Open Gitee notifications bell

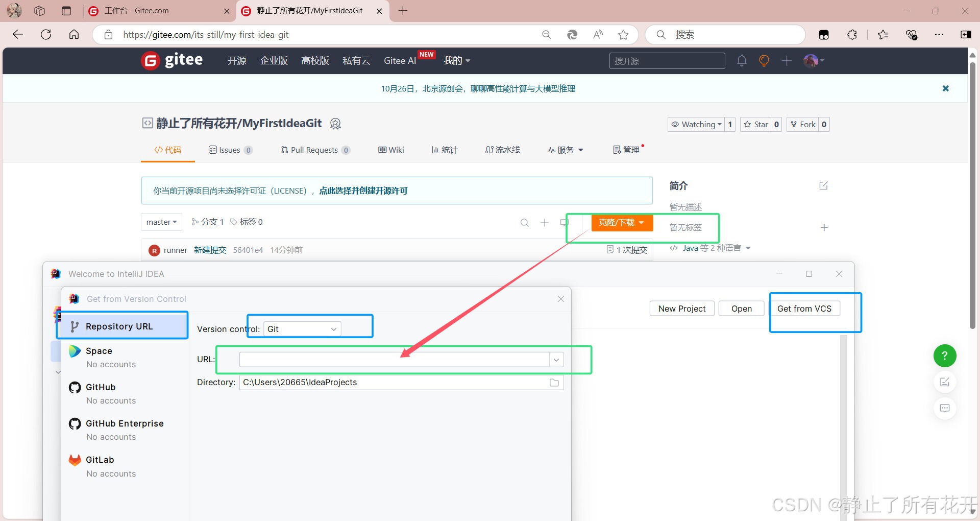coord(742,61)
